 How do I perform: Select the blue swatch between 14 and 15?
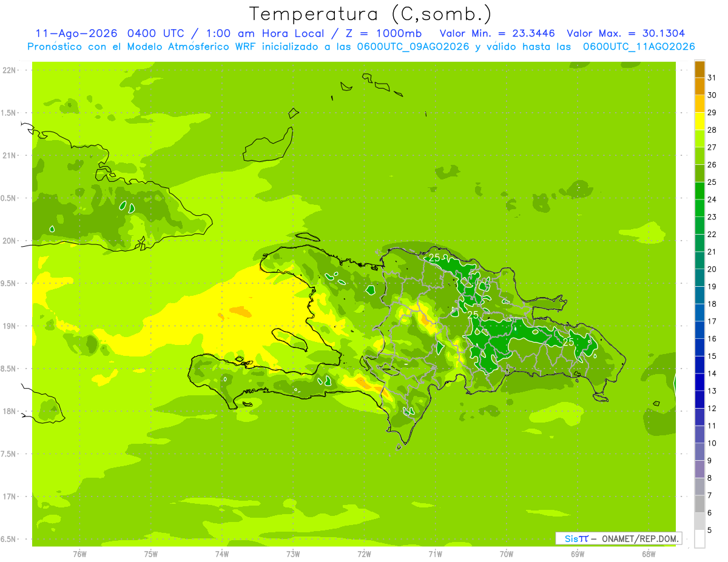(699, 365)
